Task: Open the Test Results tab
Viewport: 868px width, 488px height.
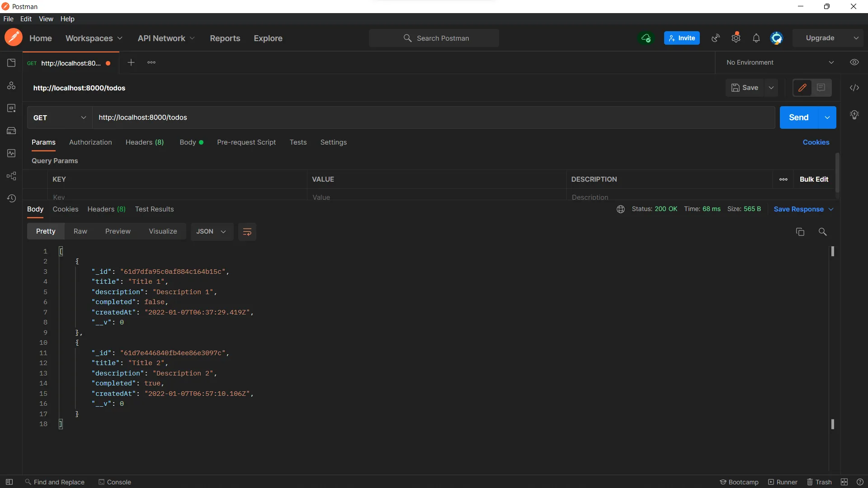Action: click(154, 209)
